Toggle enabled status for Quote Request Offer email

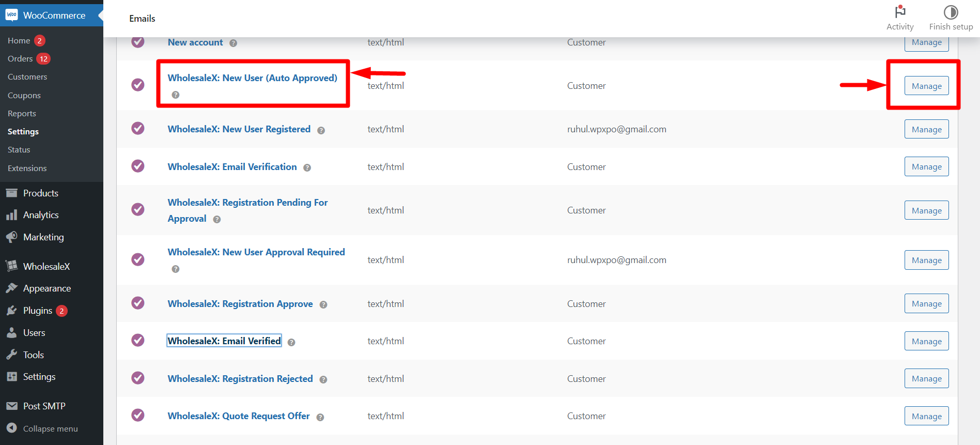(x=138, y=415)
